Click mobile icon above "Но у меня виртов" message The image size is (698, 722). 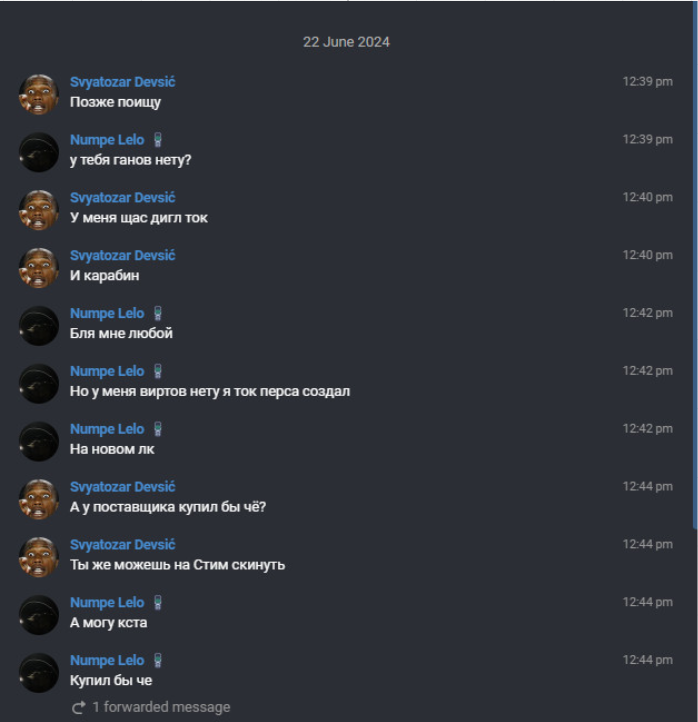coord(158,372)
